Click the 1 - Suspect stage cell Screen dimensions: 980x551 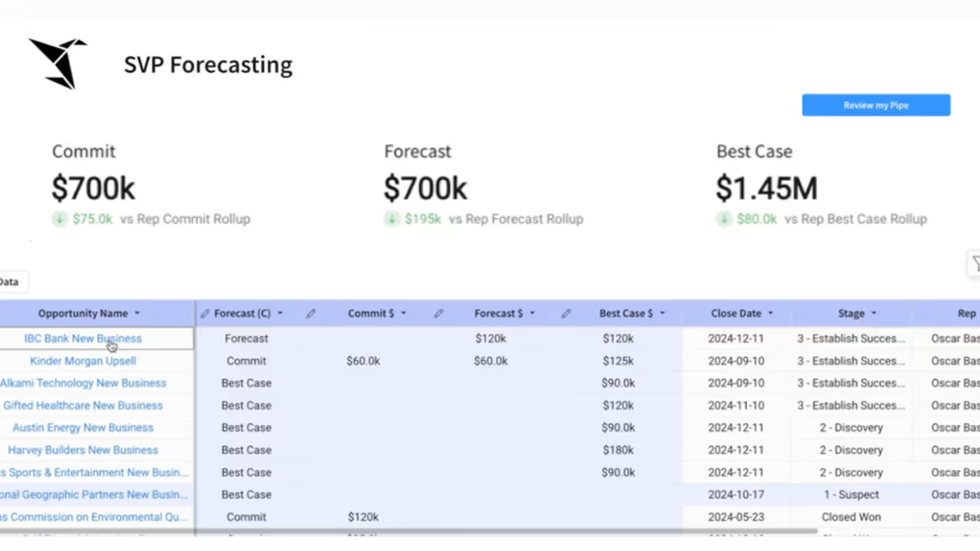coord(851,495)
